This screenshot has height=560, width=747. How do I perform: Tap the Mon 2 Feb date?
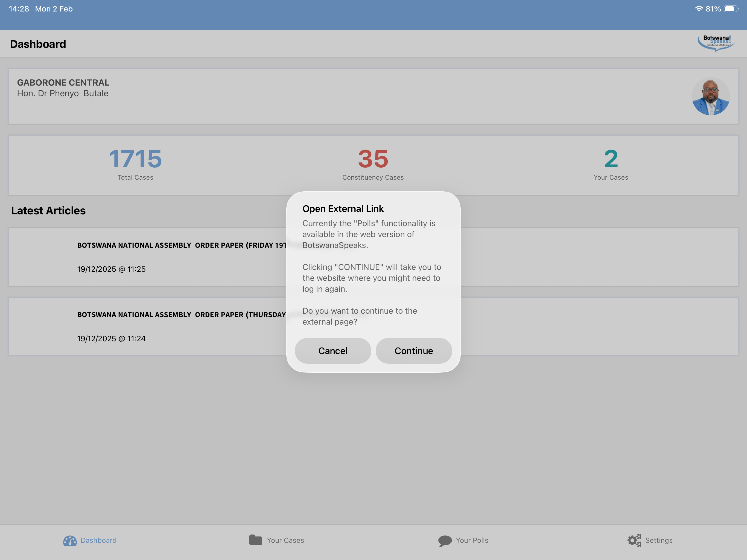(x=54, y=9)
